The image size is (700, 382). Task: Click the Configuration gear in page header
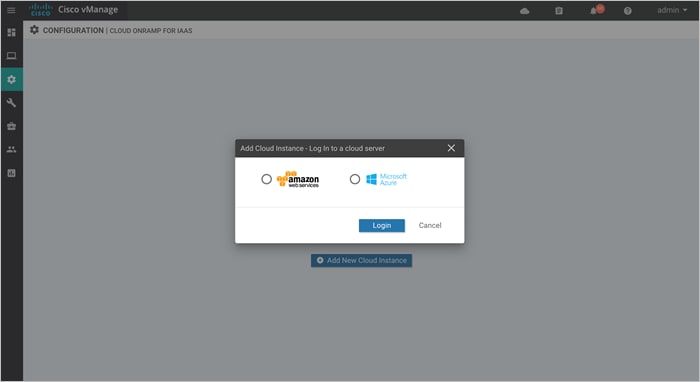tap(34, 30)
